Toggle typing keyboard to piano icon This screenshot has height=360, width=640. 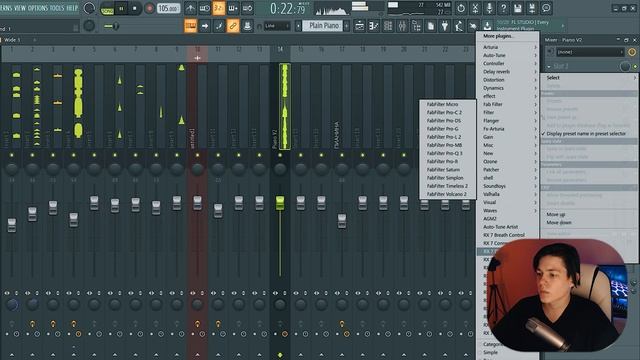tap(191, 26)
